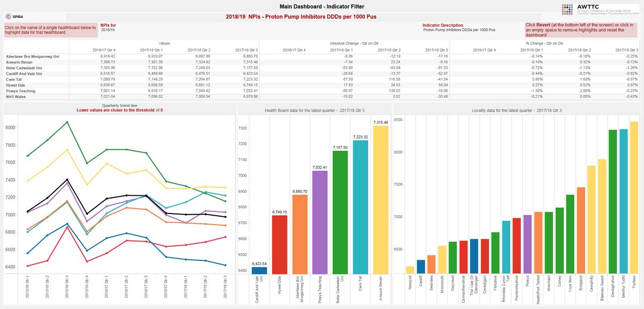
Task: Select the orange Abertawe Bro Morgannwg Uni bar
Action: click(x=299, y=234)
